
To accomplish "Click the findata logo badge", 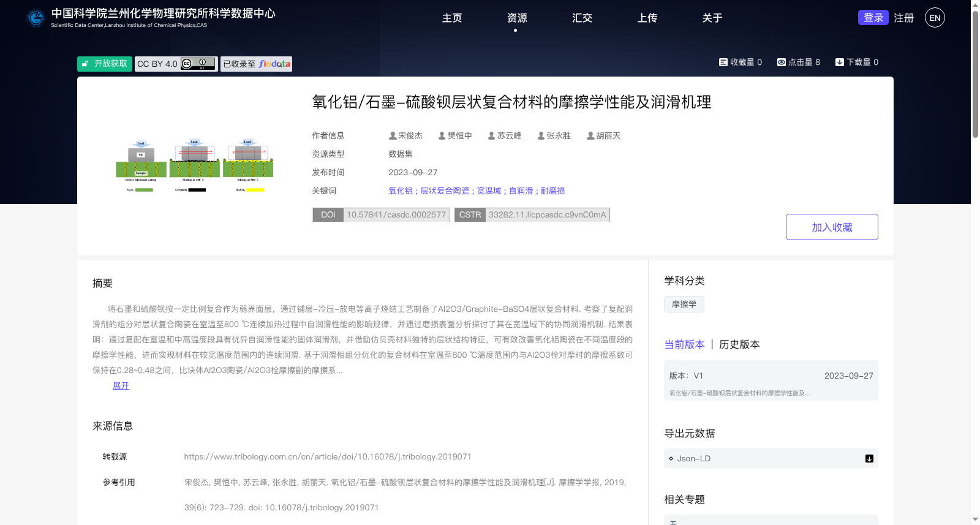I will [x=256, y=64].
